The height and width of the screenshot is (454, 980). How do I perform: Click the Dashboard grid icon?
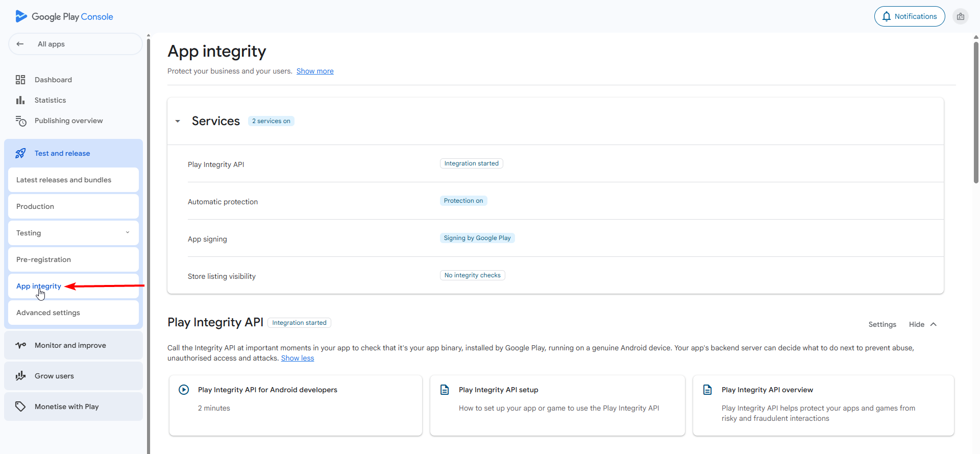tap(20, 80)
